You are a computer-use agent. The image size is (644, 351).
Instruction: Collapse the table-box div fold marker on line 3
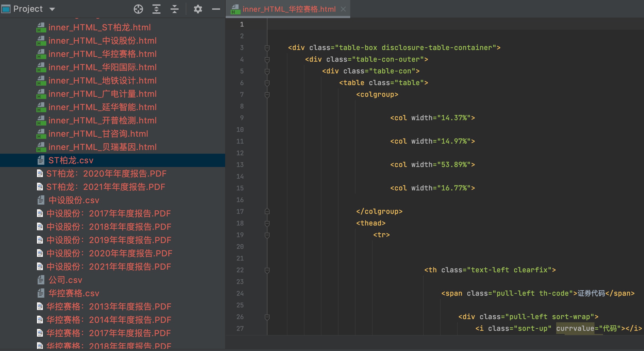pos(267,48)
